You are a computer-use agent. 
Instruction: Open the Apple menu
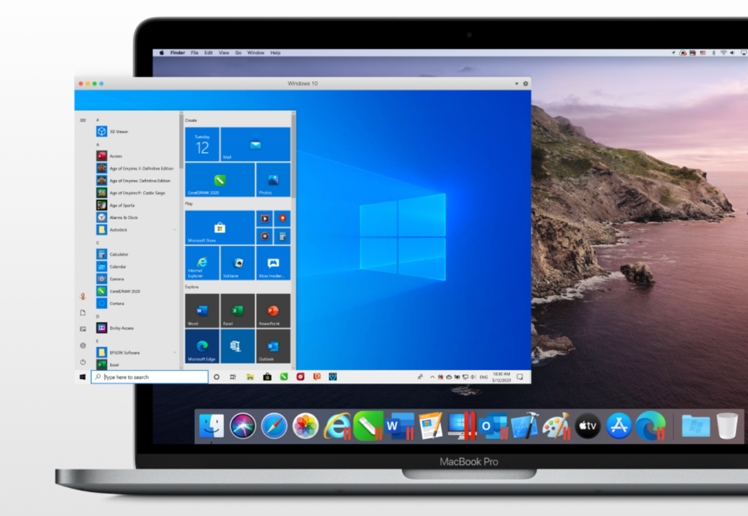(161, 53)
